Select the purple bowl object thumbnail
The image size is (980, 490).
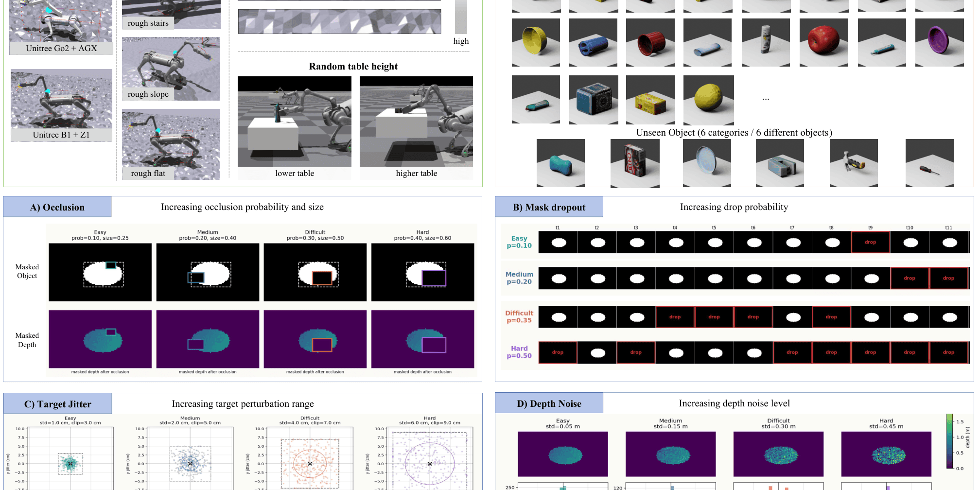click(939, 42)
